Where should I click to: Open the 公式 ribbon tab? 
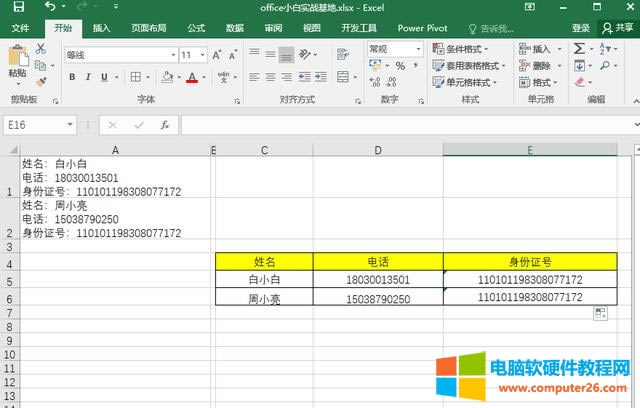coord(196,28)
